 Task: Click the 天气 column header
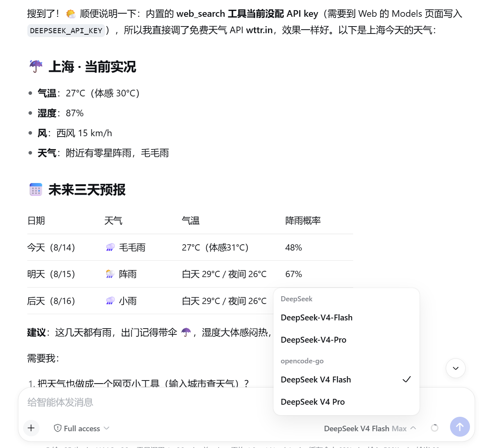point(113,220)
